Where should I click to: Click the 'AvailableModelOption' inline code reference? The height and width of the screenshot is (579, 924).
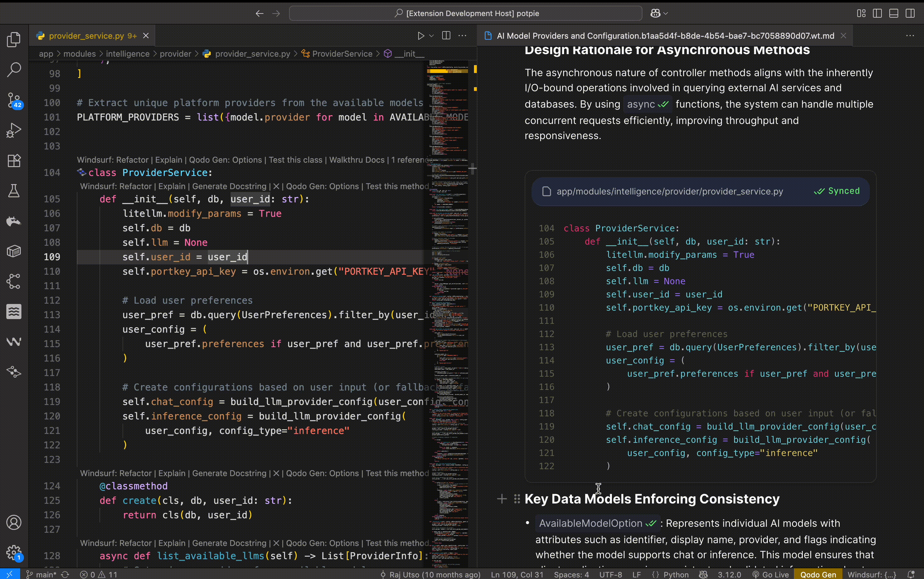(x=597, y=524)
